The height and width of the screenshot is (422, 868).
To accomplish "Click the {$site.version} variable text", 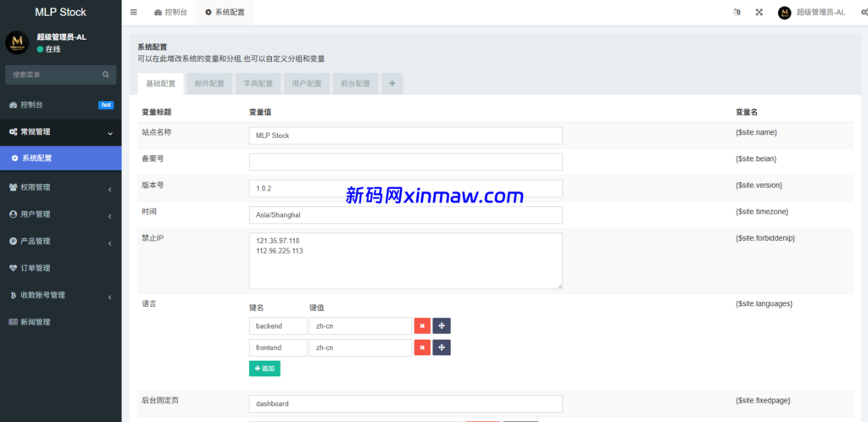I will click(759, 185).
